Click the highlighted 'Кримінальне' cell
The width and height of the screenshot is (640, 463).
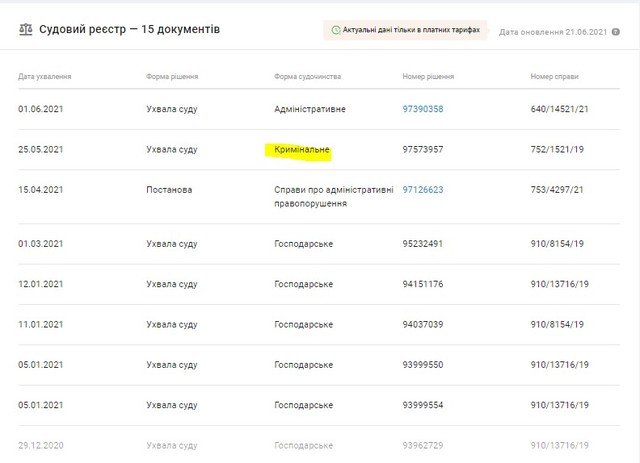[x=301, y=150]
